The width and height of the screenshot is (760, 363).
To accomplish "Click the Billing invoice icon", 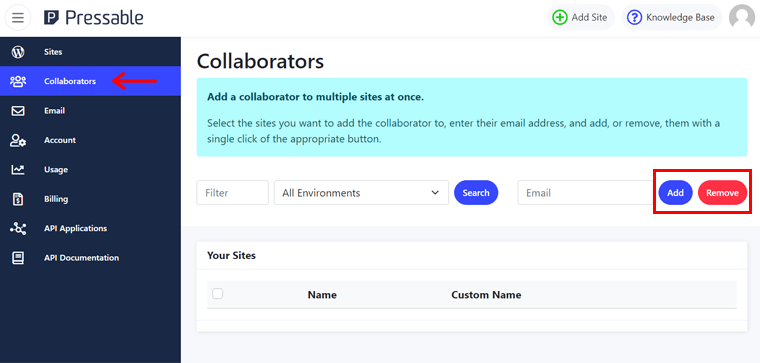I will (x=18, y=199).
